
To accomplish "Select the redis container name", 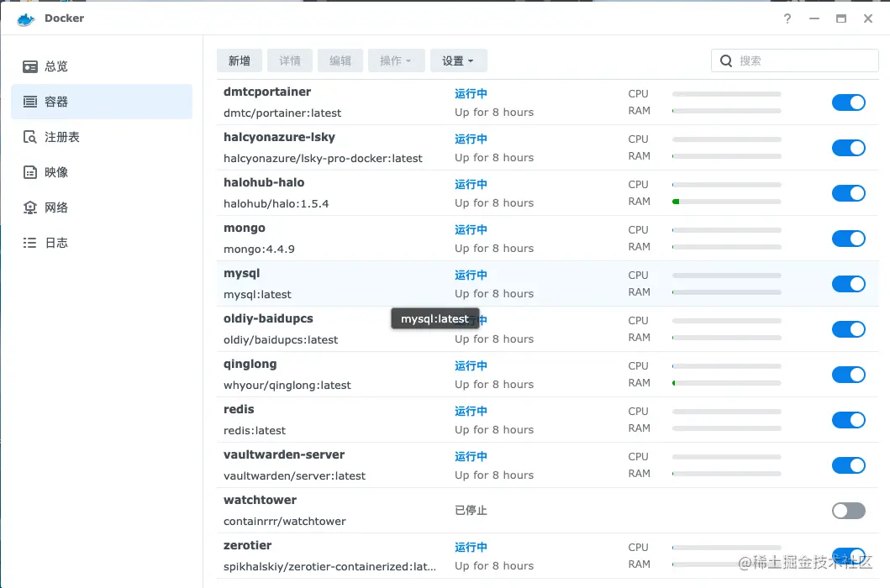I will 239,409.
